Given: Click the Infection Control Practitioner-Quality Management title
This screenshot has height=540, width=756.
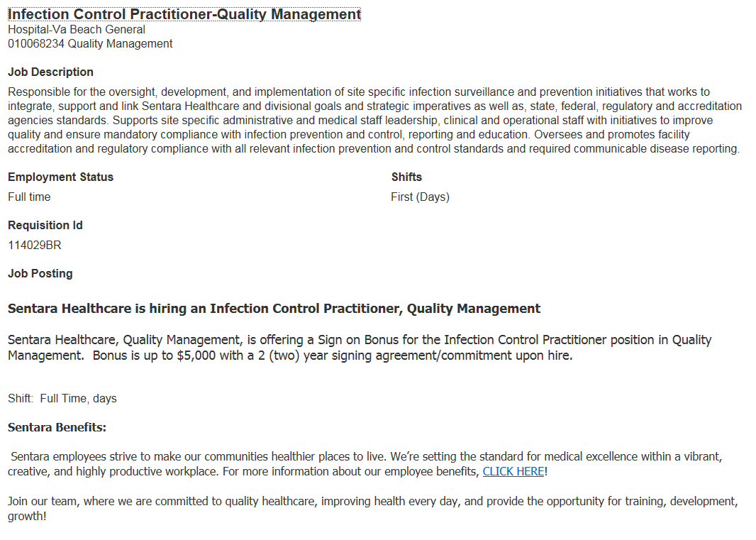Looking at the screenshot, I should pos(184,14).
